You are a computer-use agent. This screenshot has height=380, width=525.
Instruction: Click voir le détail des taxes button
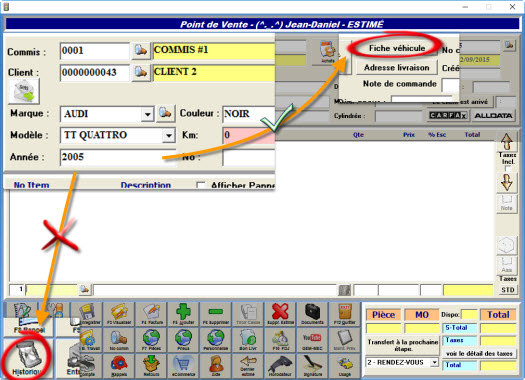[479, 354]
